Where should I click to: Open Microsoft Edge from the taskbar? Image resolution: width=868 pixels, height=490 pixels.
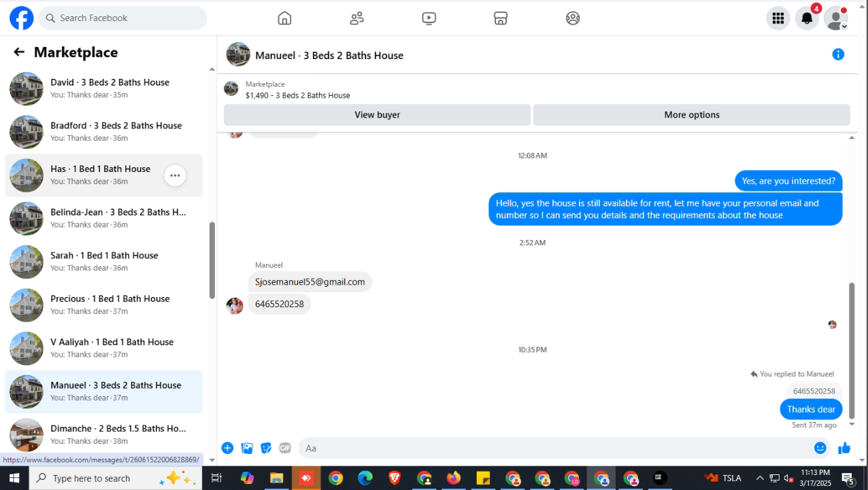coord(365,478)
